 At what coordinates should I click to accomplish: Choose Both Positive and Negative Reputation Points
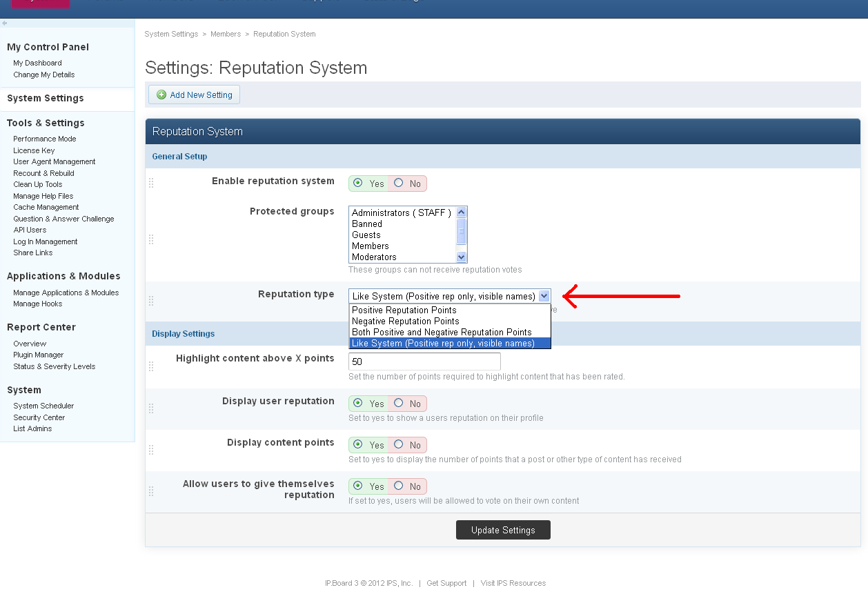tap(442, 333)
